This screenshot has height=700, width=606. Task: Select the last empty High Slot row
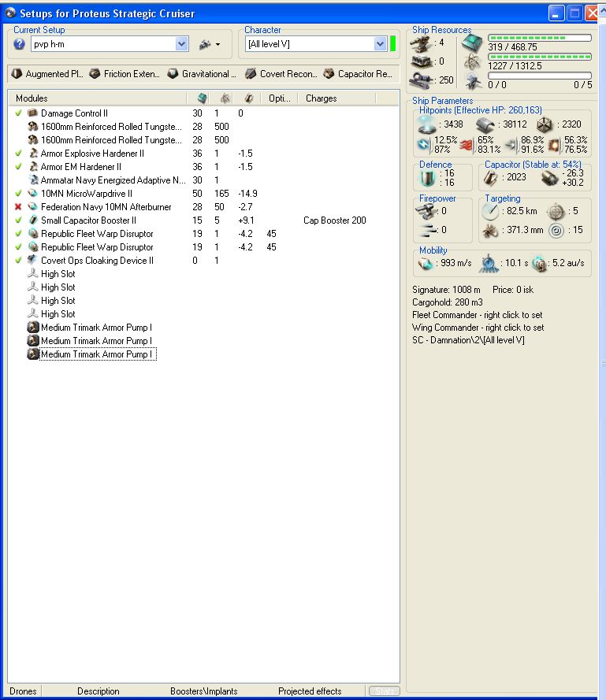pyautogui.click(x=58, y=314)
